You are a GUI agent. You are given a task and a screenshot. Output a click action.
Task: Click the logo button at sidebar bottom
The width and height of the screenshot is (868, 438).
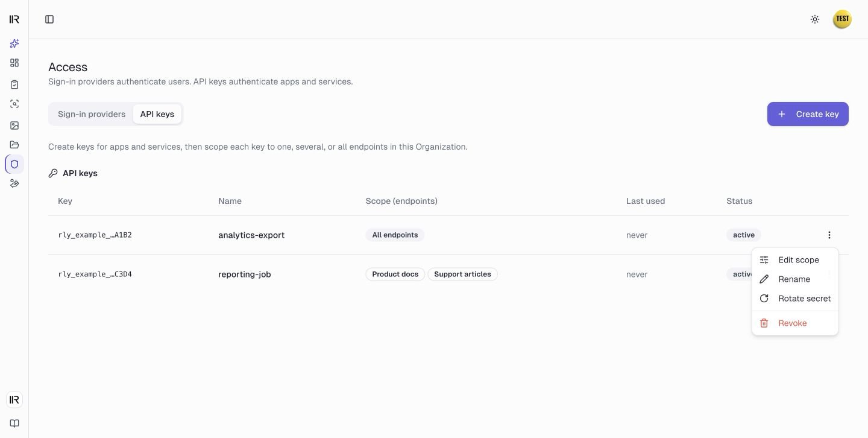coord(14,399)
